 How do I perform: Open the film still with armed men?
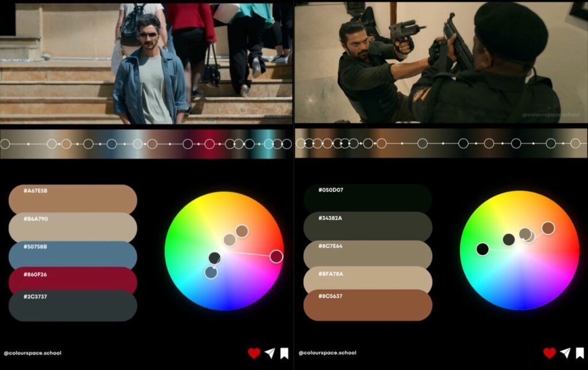440,63
